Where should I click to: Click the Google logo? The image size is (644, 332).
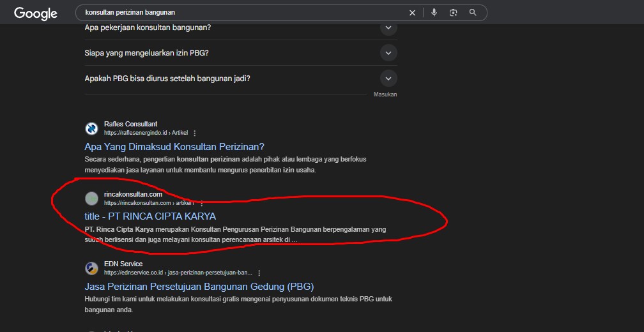[36, 13]
